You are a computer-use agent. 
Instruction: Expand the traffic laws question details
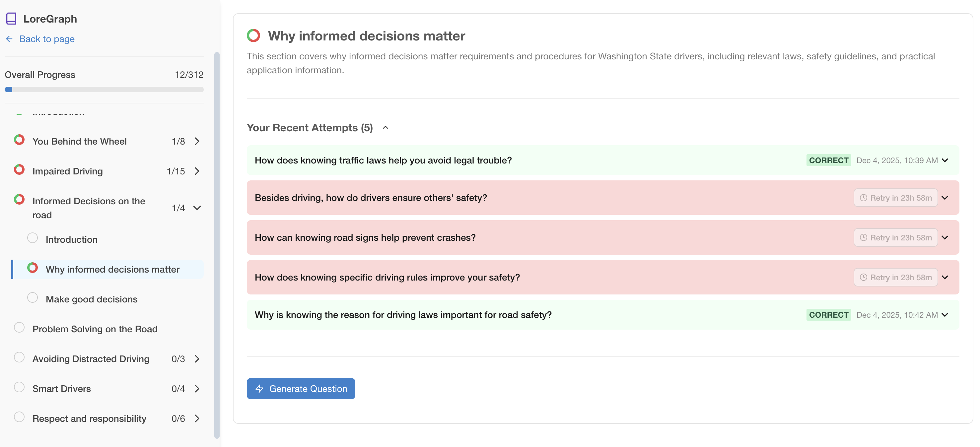pyautogui.click(x=945, y=160)
